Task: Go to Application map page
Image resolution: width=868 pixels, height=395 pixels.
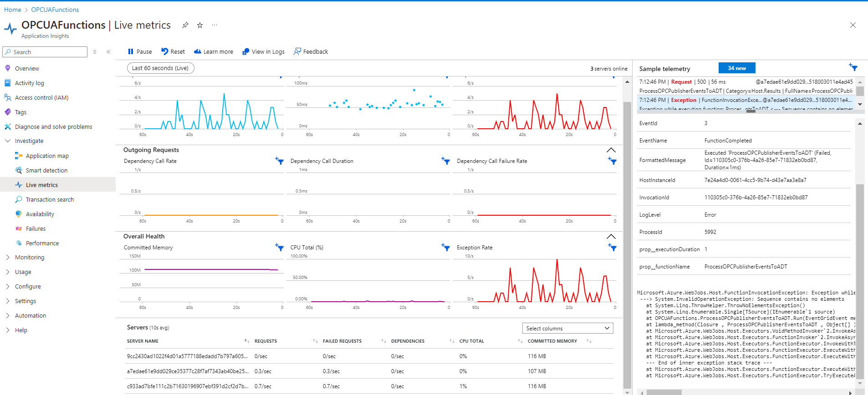Action: click(47, 156)
